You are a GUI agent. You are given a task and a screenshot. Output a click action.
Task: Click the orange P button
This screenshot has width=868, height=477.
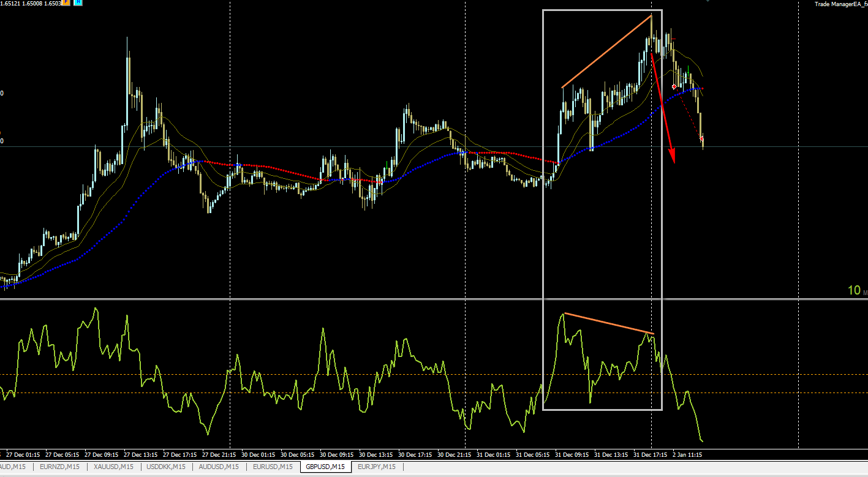tap(66, 3)
